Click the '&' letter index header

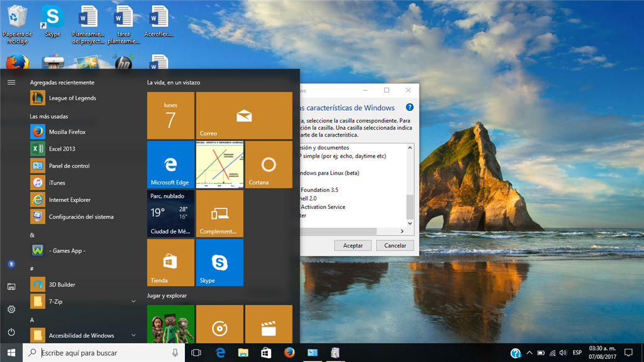pos(32,235)
